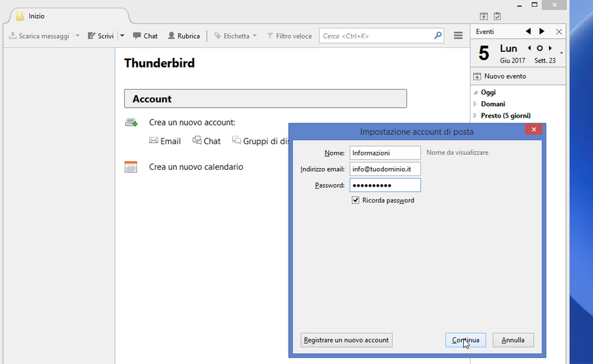Click the Giu 2017 month label

pyautogui.click(x=512, y=61)
